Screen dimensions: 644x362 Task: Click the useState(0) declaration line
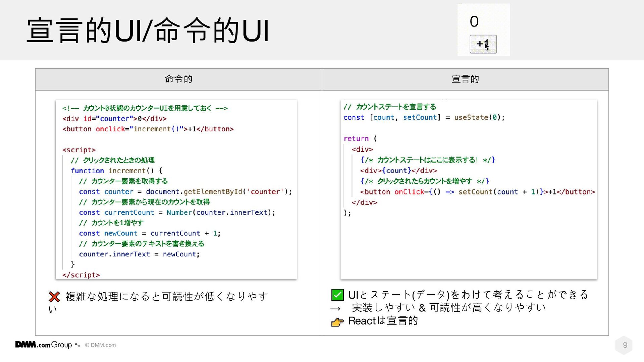[x=424, y=117]
